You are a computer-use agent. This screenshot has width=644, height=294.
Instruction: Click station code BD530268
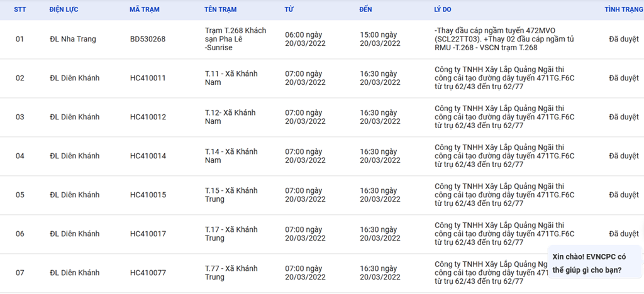tap(148, 39)
